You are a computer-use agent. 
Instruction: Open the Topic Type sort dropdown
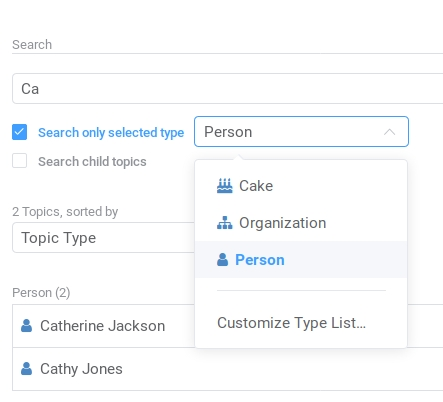103,238
